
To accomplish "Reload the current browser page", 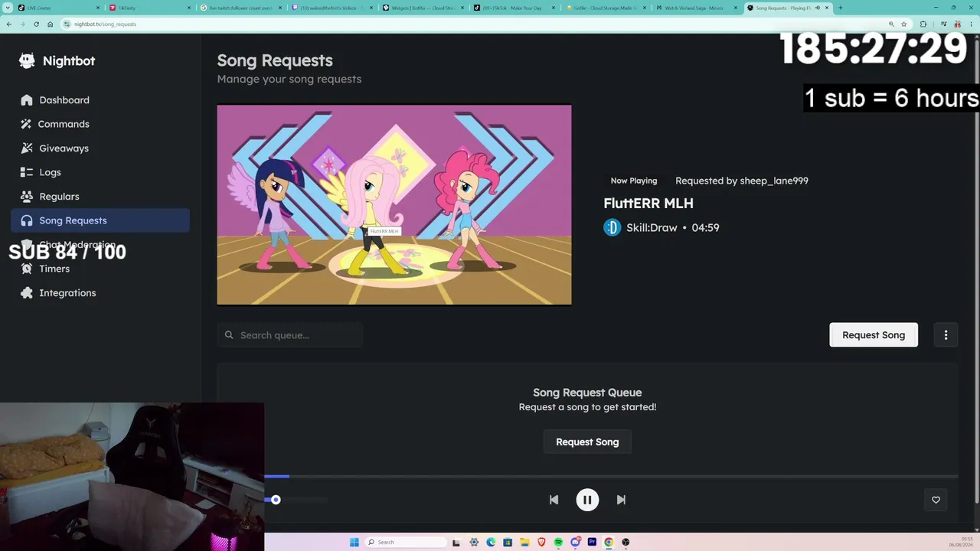I will pos(36,24).
